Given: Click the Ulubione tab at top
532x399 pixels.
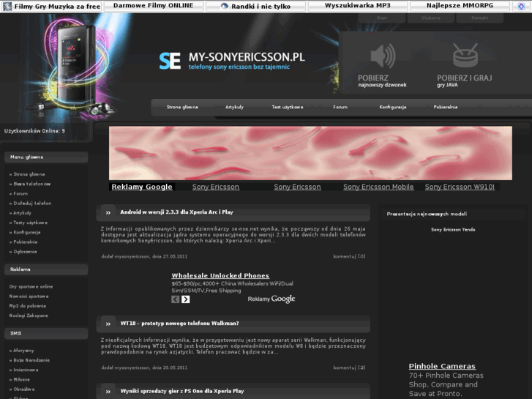Looking at the screenshot, I should 431,18.
